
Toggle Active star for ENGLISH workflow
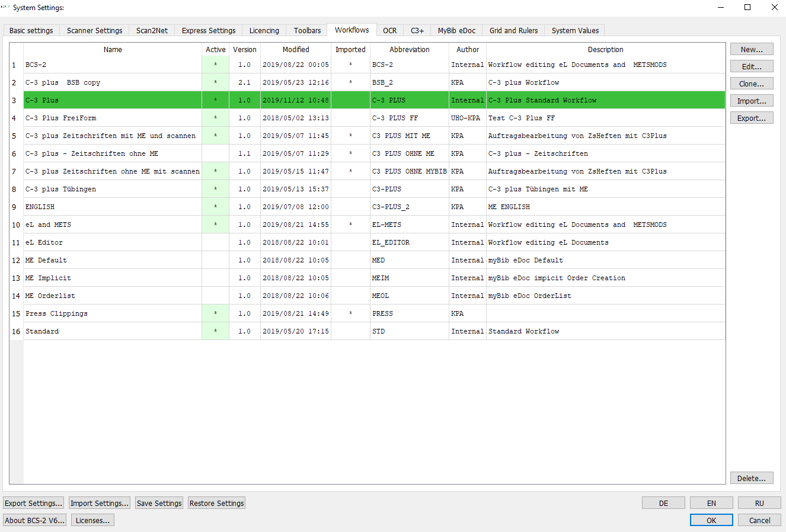click(215, 207)
